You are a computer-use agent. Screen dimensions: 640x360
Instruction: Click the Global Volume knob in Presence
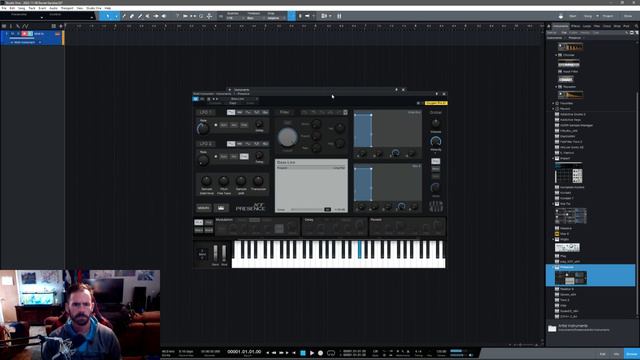(x=436, y=123)
